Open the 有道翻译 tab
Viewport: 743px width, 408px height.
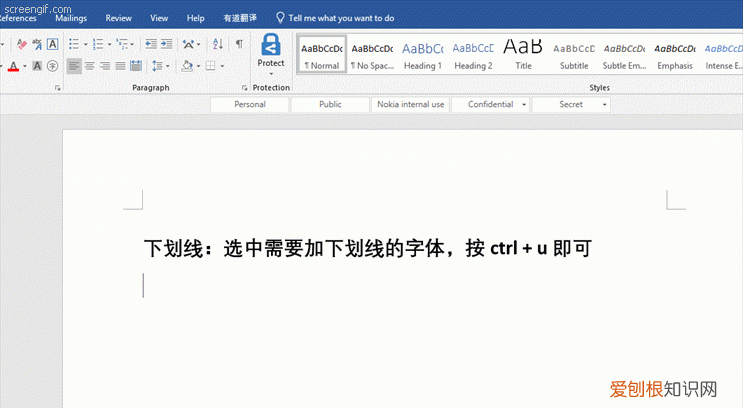point(240,18)
